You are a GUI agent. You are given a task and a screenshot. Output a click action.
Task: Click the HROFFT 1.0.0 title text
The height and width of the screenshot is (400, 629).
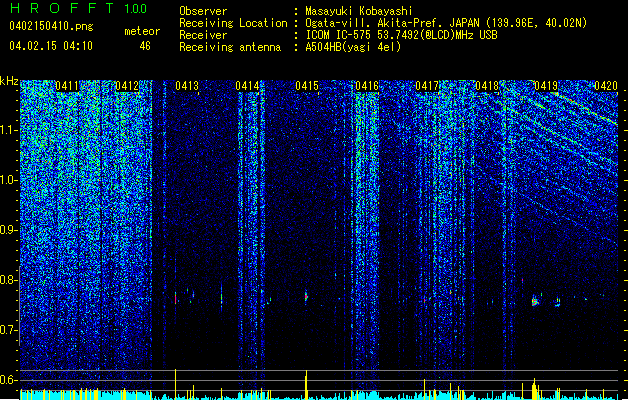78,8
